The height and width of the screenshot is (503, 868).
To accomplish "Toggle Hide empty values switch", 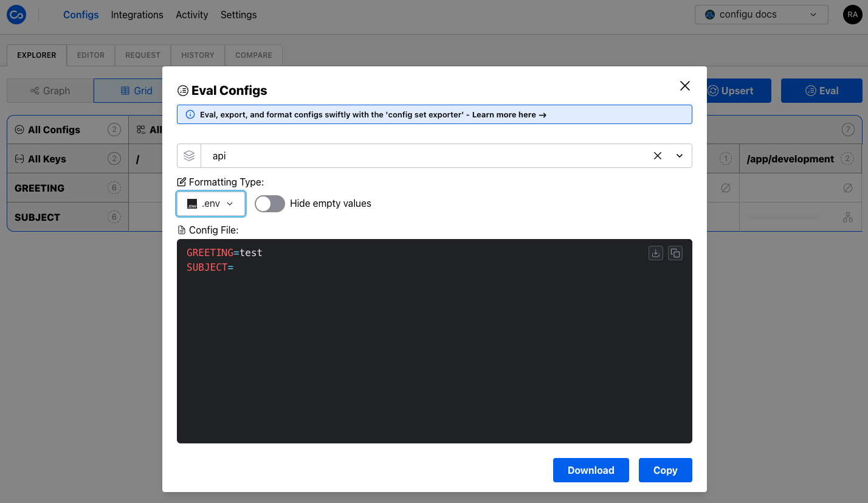I will [270, 204].
